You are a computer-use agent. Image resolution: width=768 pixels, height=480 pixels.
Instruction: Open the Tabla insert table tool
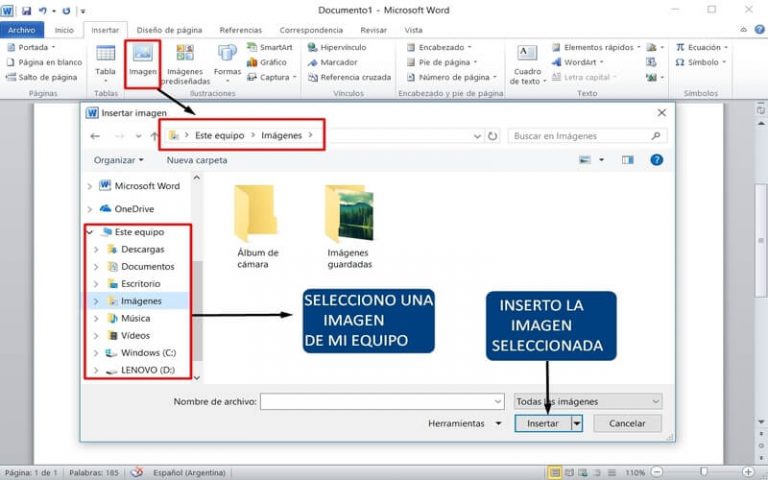105,63
